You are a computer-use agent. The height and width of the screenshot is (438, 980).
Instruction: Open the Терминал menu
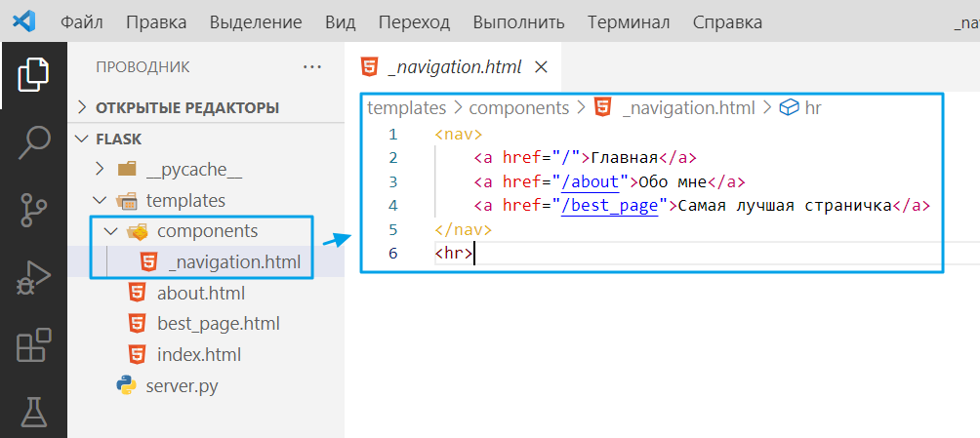[x=629, y=22]
